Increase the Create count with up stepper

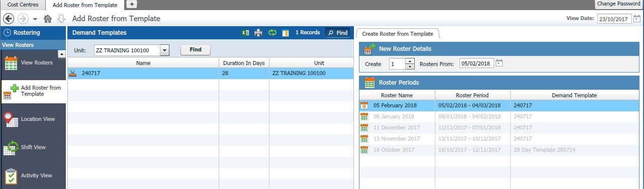(410, 61)
